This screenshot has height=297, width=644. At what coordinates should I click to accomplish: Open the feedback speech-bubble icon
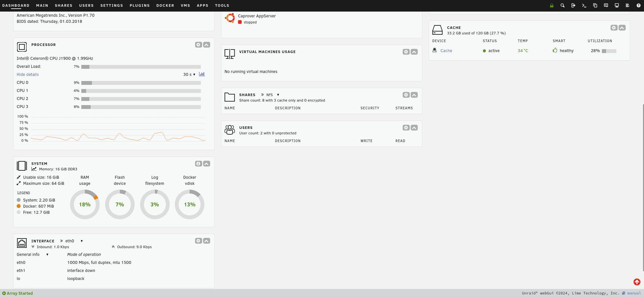coord(606,5)
